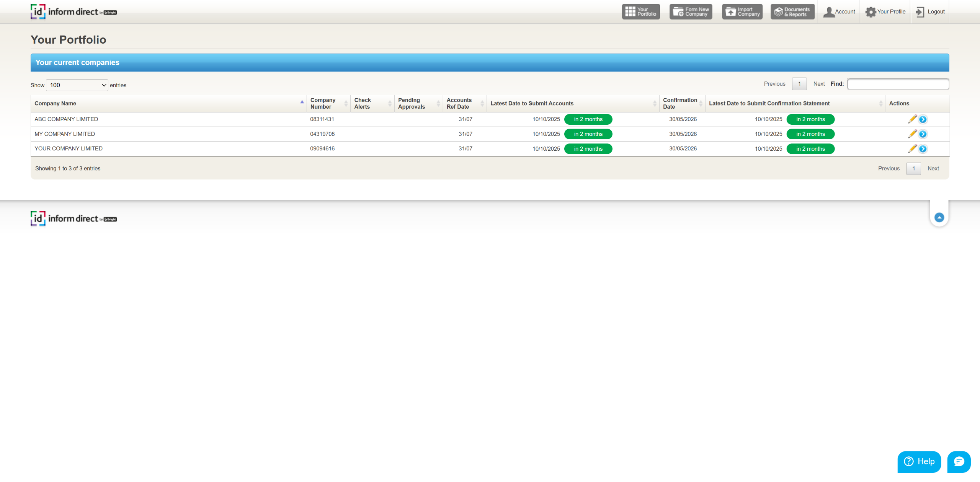Open the live chat bubble icon

coord(959,461)
